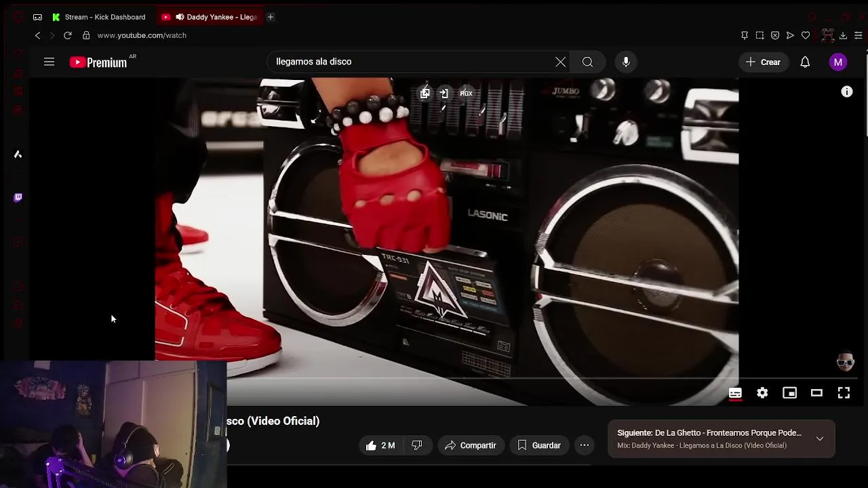Expand the Siguiente mix playlist panel

(820, 439)
